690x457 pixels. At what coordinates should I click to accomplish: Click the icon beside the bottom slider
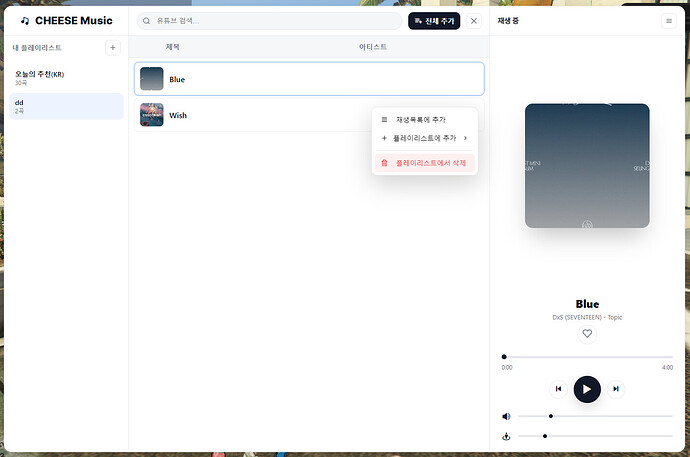506,436
